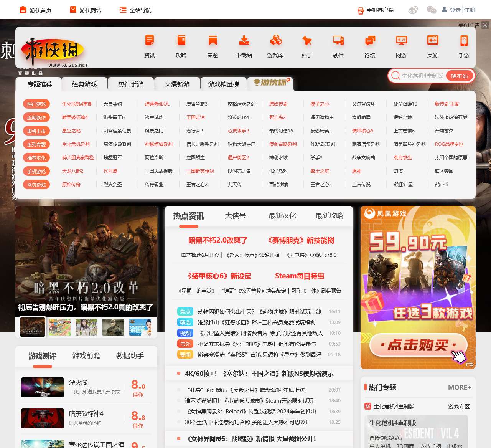Viewport: 491px width, 448px height.
Task: Open the 注册 register link
Action: pos(470,10)
